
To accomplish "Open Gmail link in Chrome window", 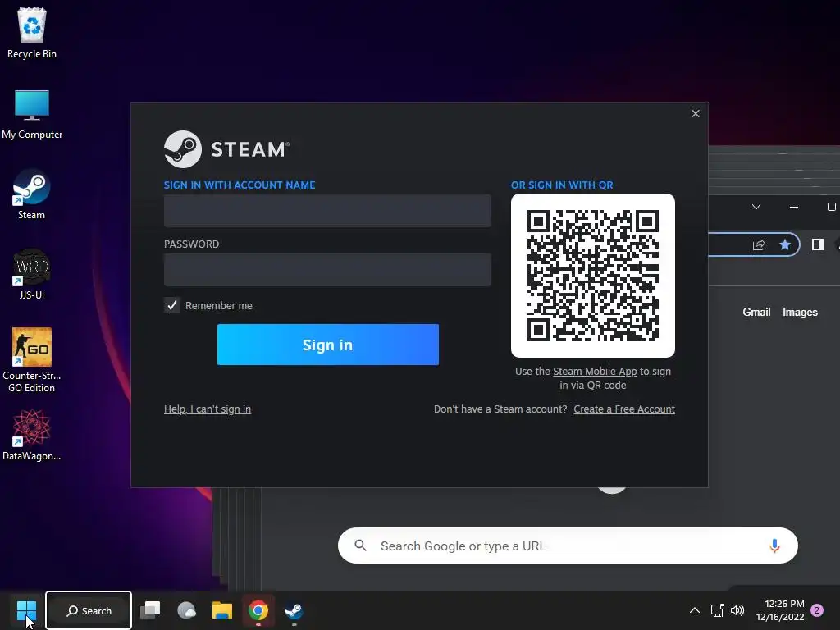I will point(756,312).
